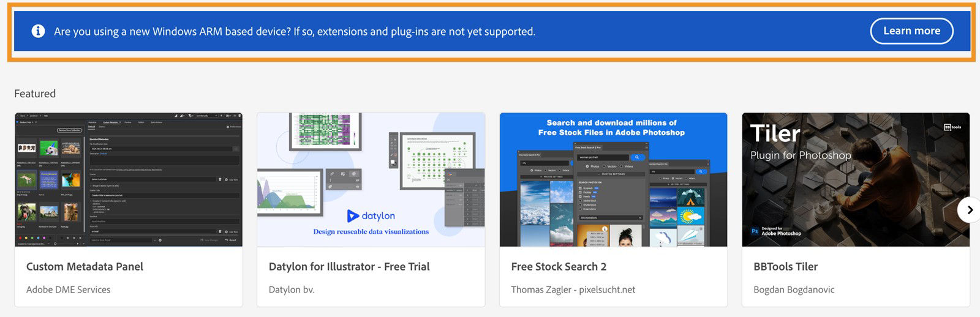Click the Adobe Photoshop Ps badge on Tiler

776,231
